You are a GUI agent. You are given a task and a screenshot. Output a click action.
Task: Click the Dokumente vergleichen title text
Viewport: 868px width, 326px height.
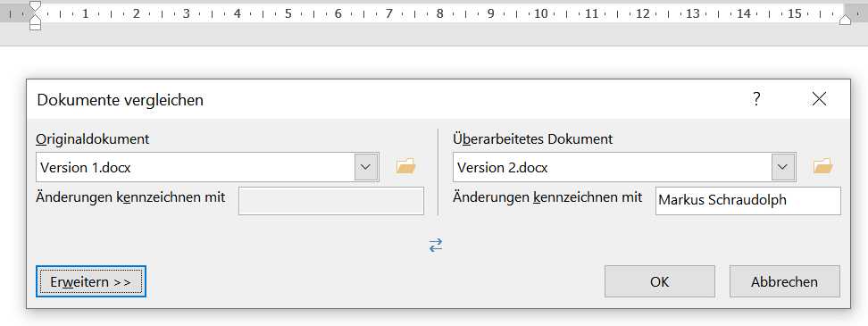(x=121, y=100)
